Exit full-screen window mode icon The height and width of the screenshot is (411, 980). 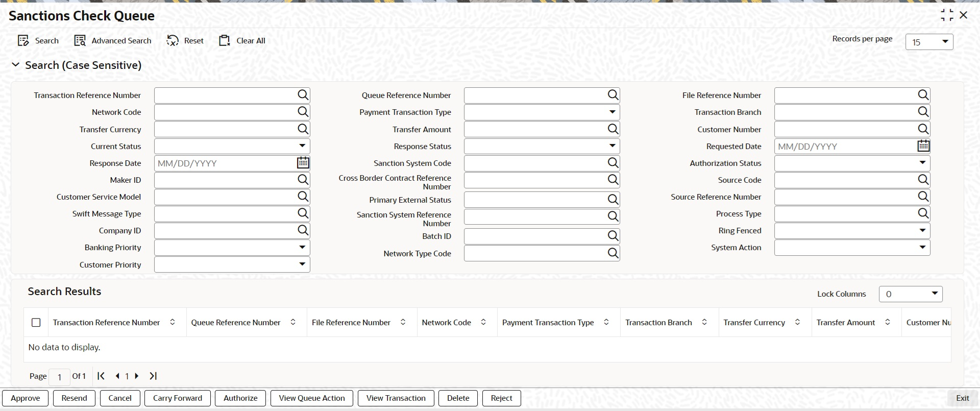(x=947, y=15)
